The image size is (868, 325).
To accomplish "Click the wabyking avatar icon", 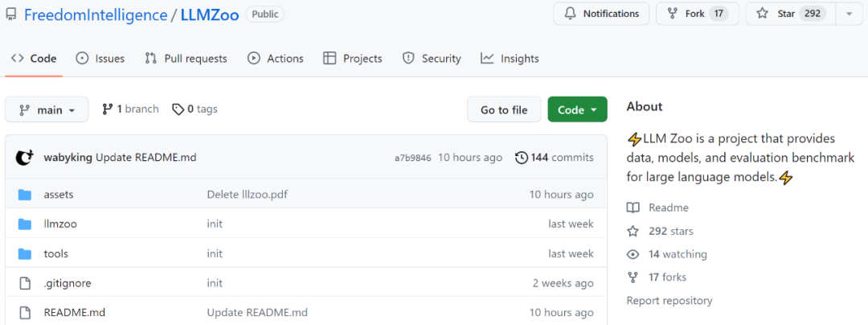I will pyautogui.click(x=25, y=158).
